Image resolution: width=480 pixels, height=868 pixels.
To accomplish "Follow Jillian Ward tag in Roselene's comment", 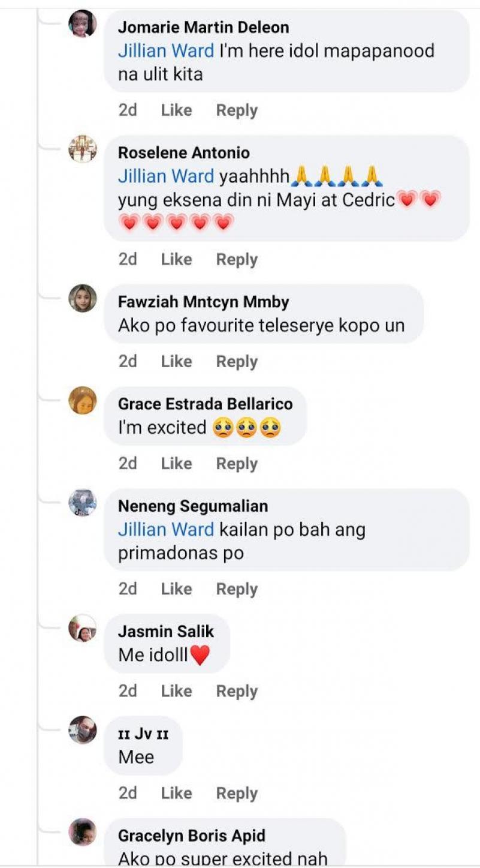I will [x=166, y=176].
